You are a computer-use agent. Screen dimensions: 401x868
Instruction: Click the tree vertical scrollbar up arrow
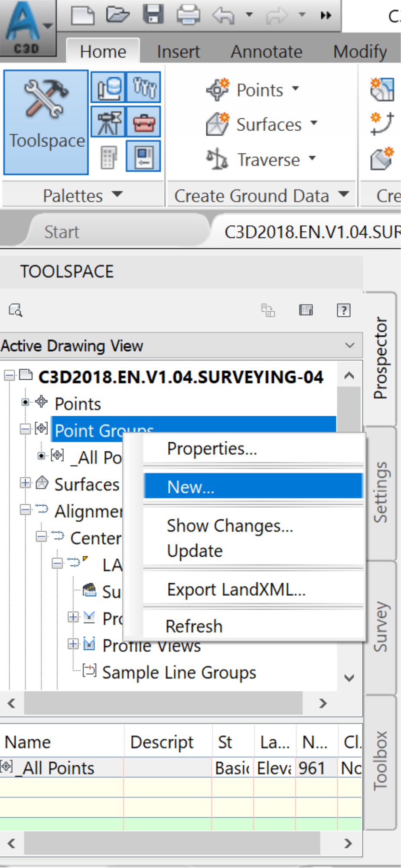pos(349,375)
